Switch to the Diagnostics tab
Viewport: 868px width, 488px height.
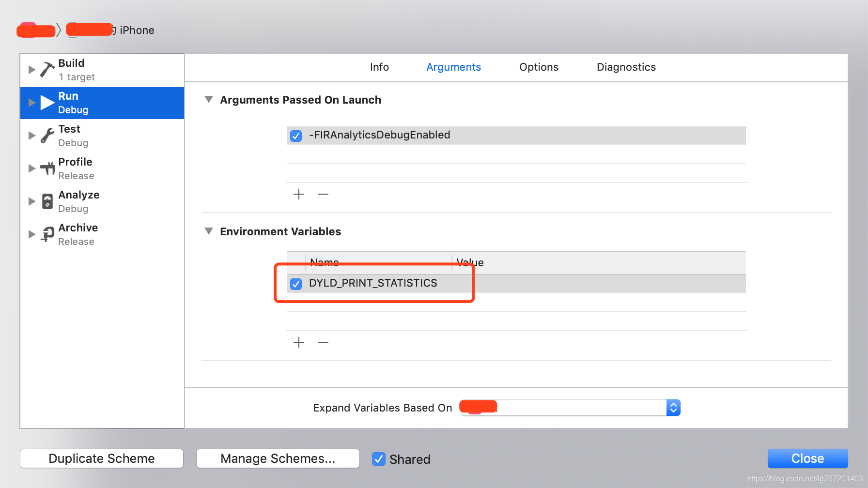coord(626,67)
